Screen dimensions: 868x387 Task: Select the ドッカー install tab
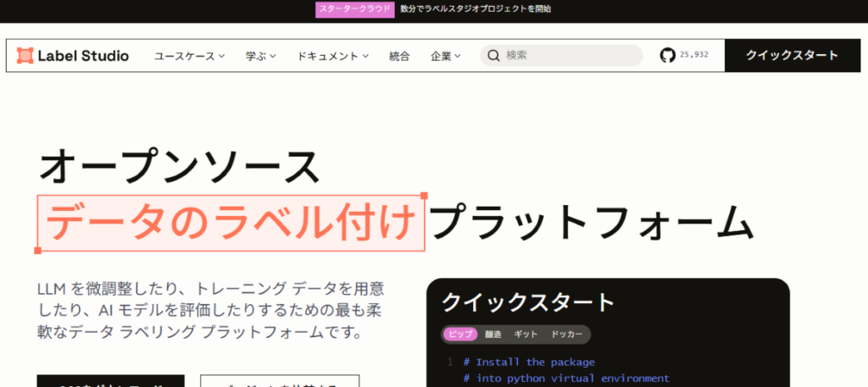(x=566, y=334)
